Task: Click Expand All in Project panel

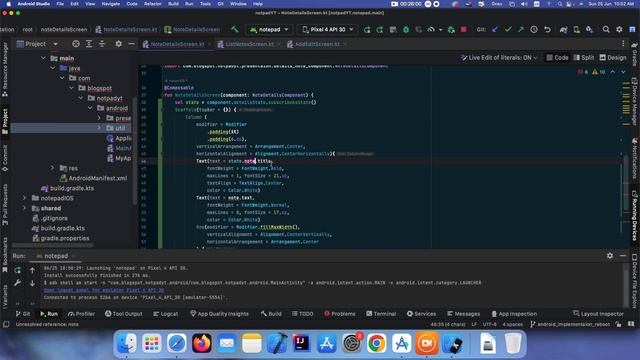Action: coord(89,44)
